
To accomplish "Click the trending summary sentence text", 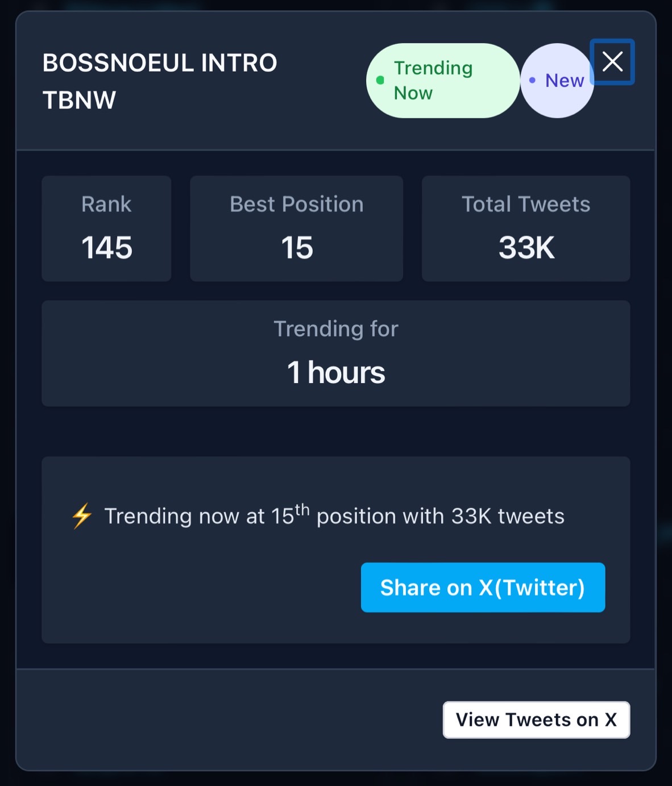I will [x=334, y=515].
